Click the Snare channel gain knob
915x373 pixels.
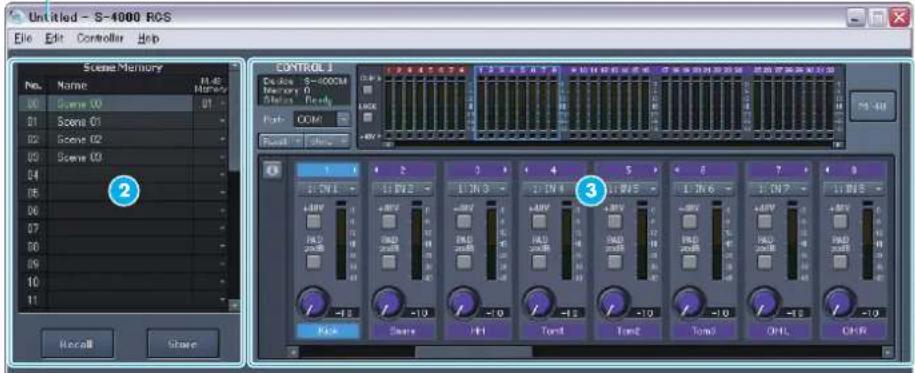(x=386, y=302)
